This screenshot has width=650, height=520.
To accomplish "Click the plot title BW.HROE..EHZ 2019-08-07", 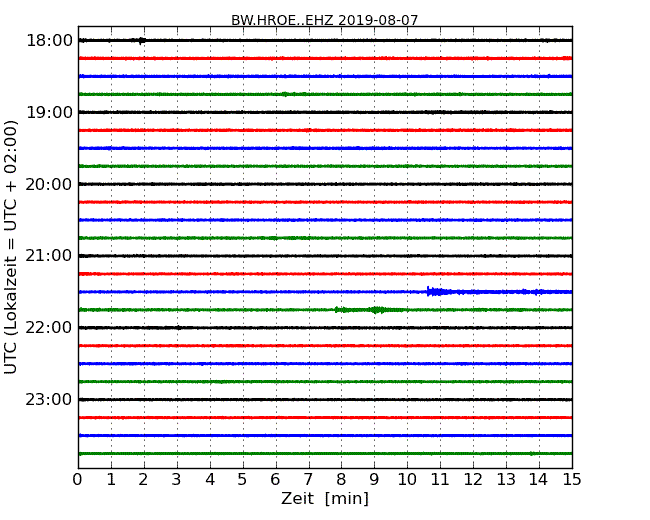I will coord(325,20).
